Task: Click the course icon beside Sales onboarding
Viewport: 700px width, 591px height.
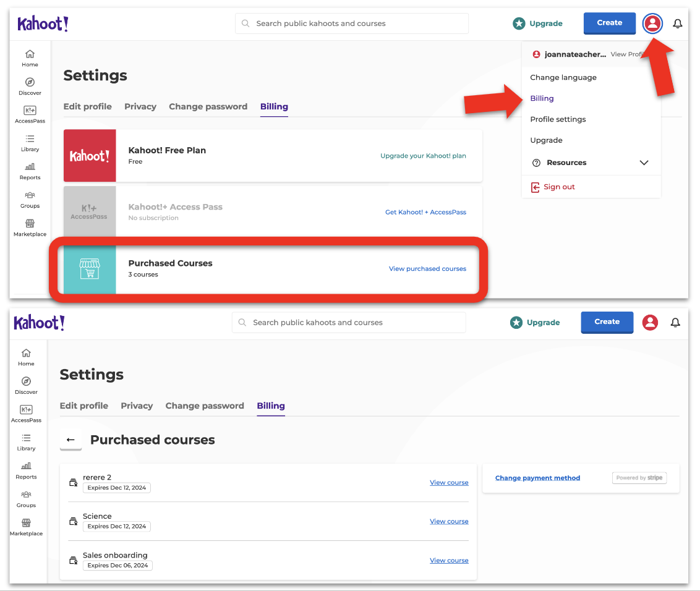Action: 73,560
